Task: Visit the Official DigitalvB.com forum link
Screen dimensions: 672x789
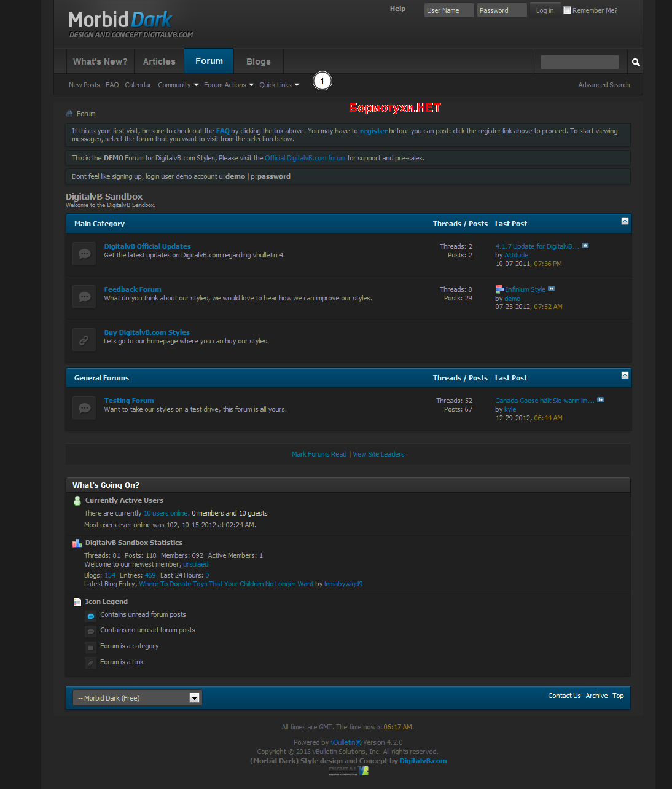Action: 305,158
